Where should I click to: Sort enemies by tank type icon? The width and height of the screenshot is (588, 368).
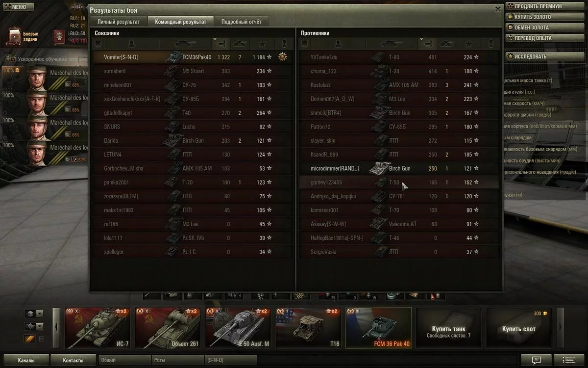[x=393, y=44]
